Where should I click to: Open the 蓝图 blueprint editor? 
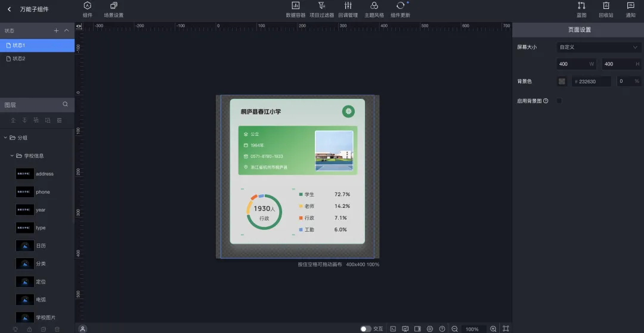(x=581, y=10)
